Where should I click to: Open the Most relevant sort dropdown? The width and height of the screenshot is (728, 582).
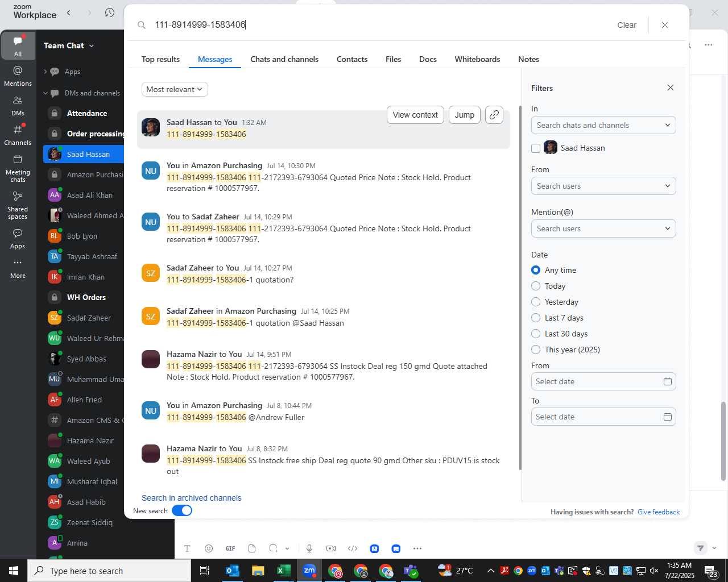[175, 89]
